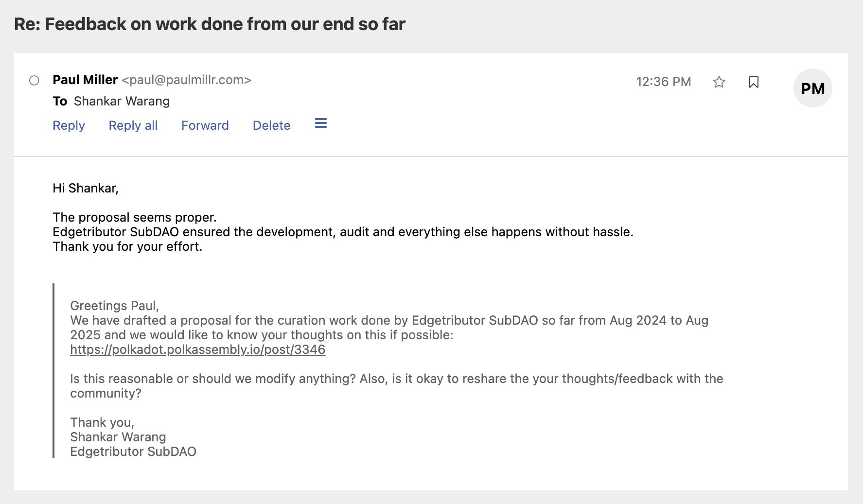Click the PM avatar badge
Image resolution: width=863 pixels, height=504 pixels.
812,88
